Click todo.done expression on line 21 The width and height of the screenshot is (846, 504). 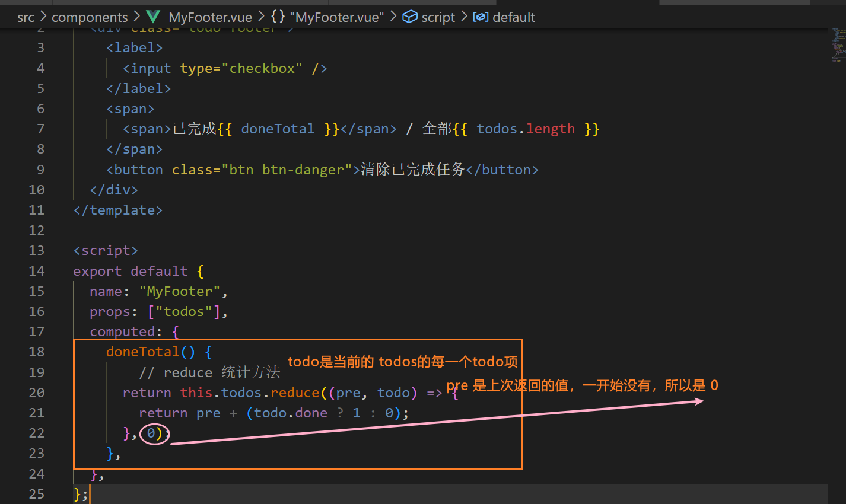click(291, 413)
